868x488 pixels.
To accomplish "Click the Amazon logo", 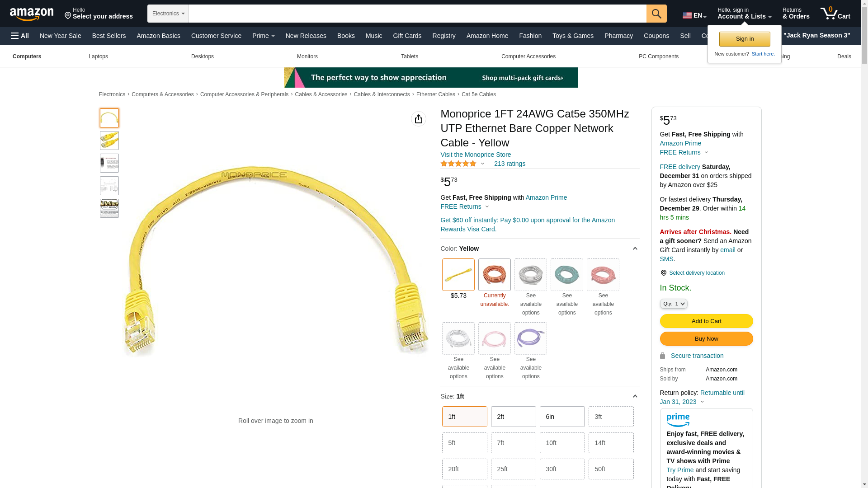I will click(32, 14).
